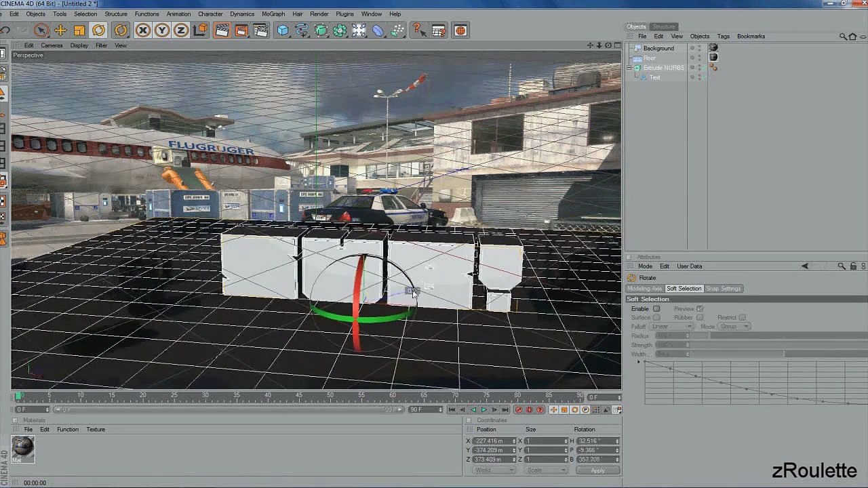The image size is (868, 488).
Task: Toggle the Restrict checkbox
Action: coord(742,318)
